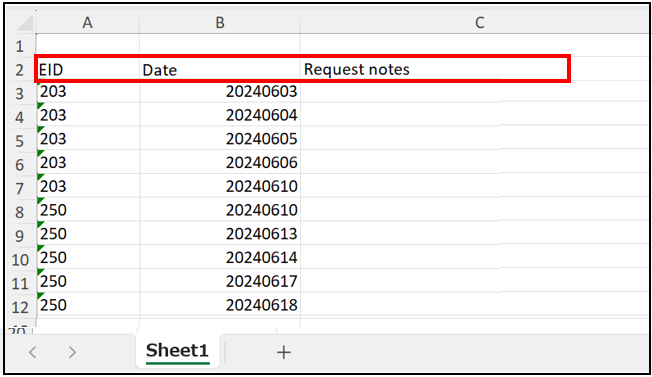Select row 11 header
This screenshot has height=377, width=652.
click(20, 283)
